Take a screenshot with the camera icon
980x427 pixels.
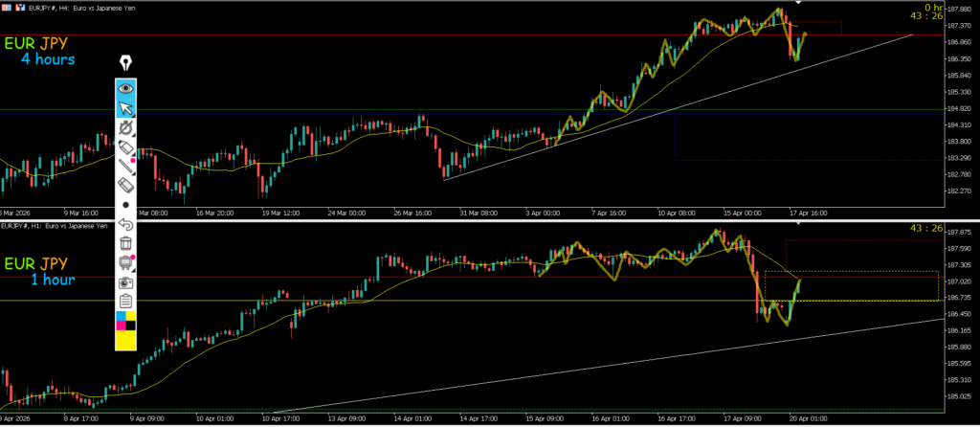tap(126, 282)
